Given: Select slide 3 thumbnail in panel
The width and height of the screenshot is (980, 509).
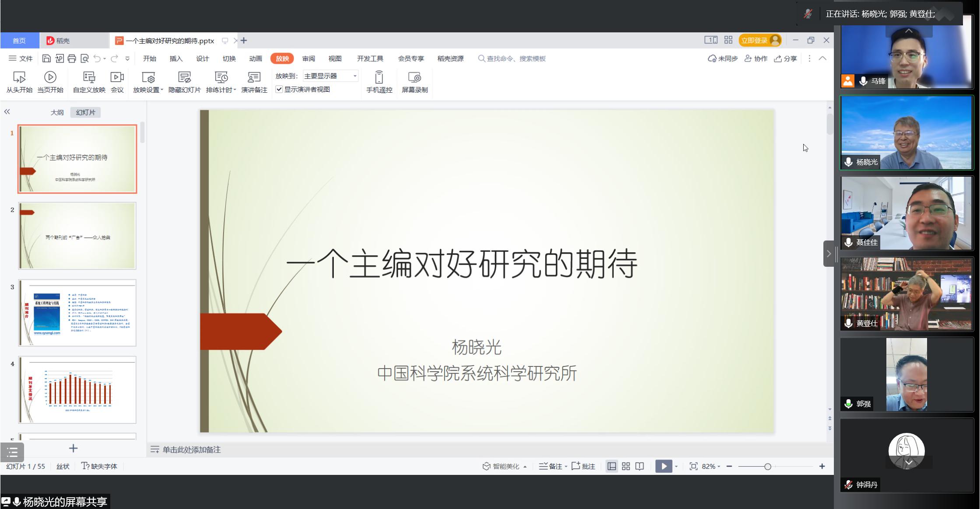Looking at the screenshot, I should [77, 313].
